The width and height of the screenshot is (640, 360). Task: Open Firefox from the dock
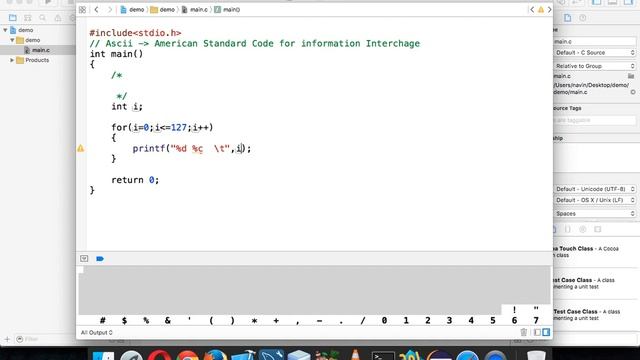coord(215,355)
